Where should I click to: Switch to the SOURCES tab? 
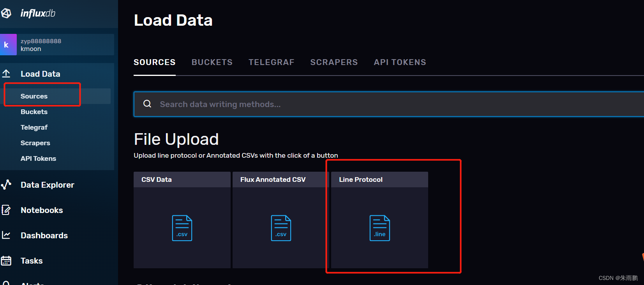click(x=155, y=62)
